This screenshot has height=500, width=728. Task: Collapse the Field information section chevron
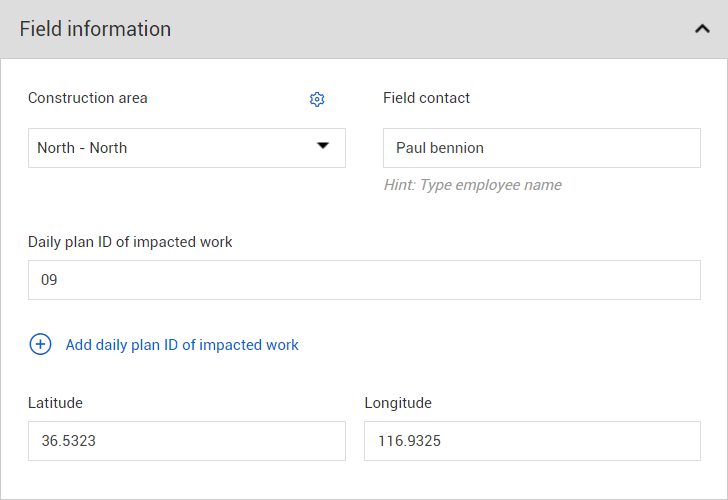point(701,29)
